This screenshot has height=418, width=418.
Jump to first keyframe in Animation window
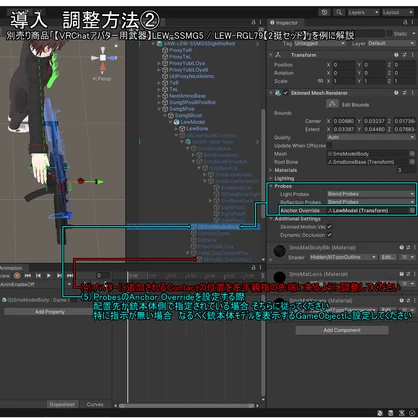[28, 276]
